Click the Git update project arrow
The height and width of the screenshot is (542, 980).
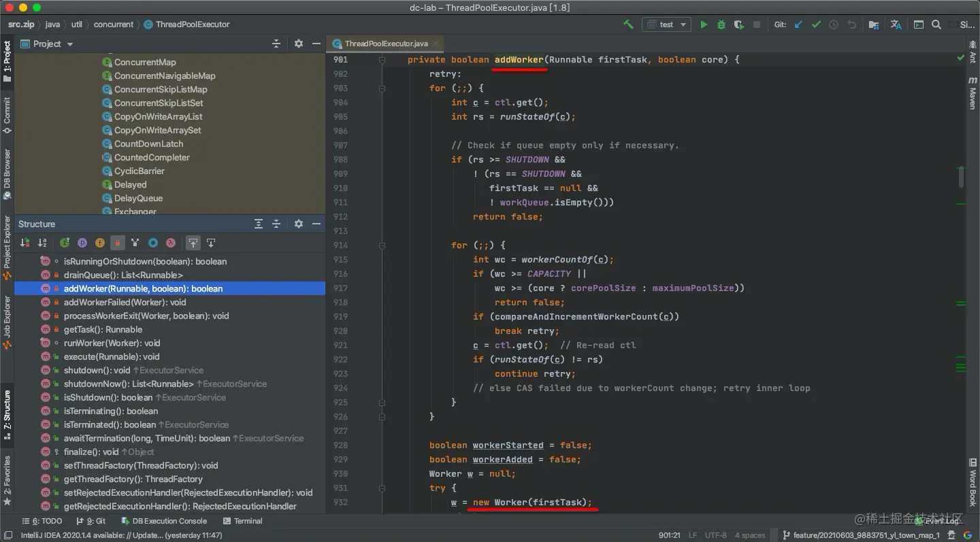pos(798,24)
